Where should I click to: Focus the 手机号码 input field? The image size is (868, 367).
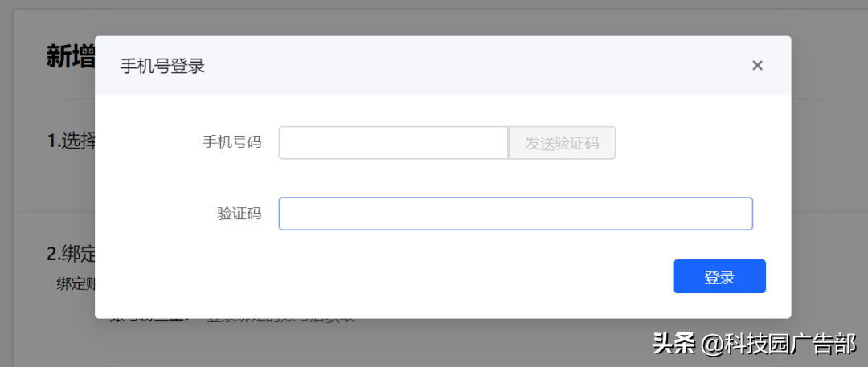point(394,143)
